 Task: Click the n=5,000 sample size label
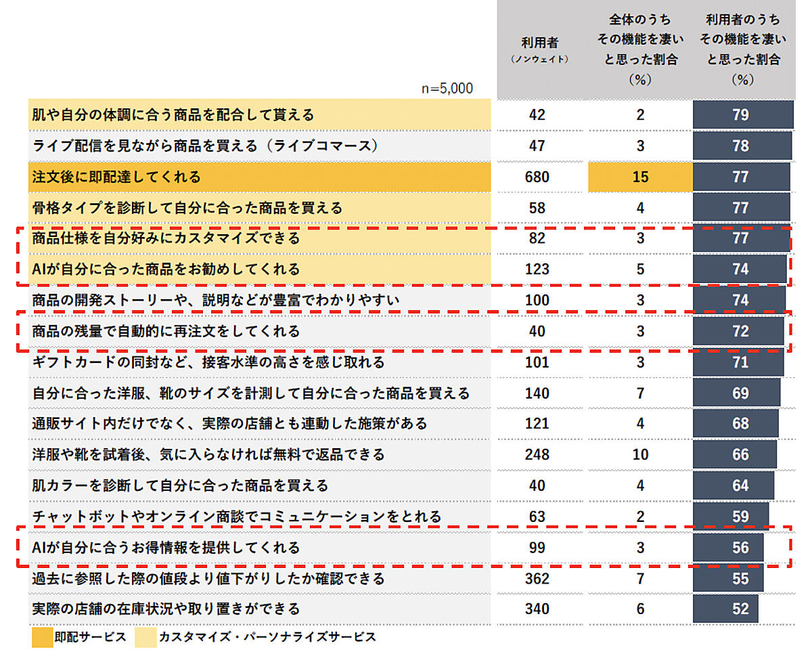point(447,88)
